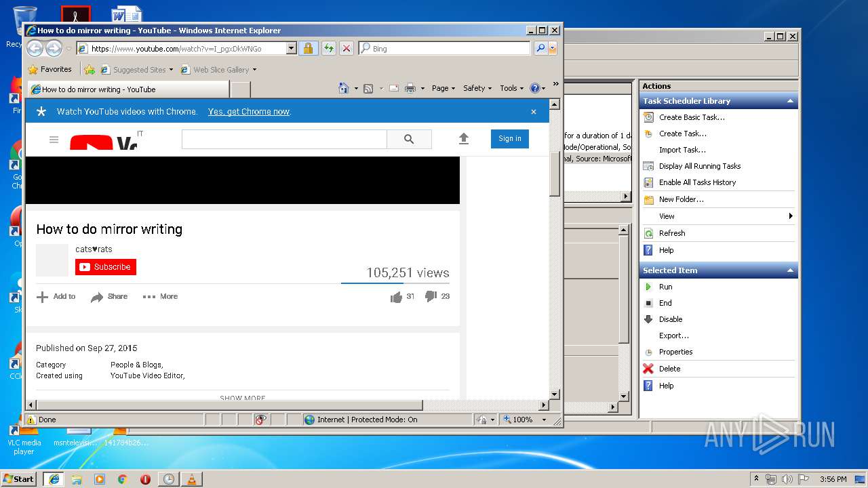Open the Favorites star button
This screenshot has width=868, height=488.
tap(50, 69)
